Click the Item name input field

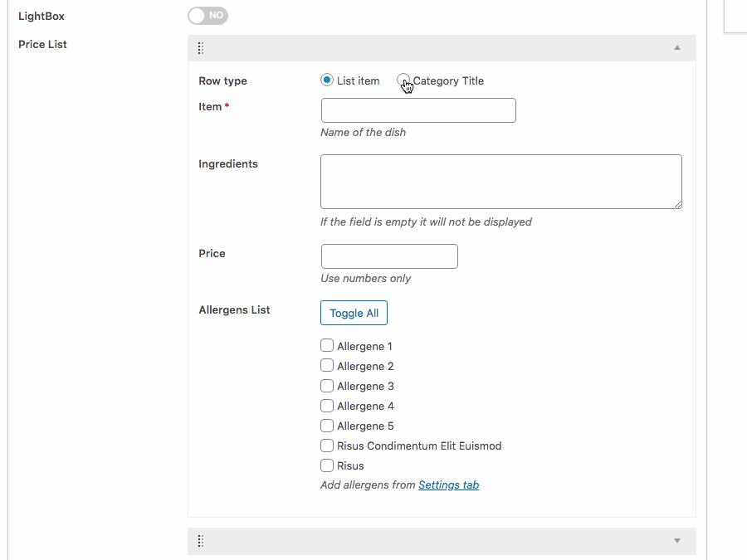418,110
